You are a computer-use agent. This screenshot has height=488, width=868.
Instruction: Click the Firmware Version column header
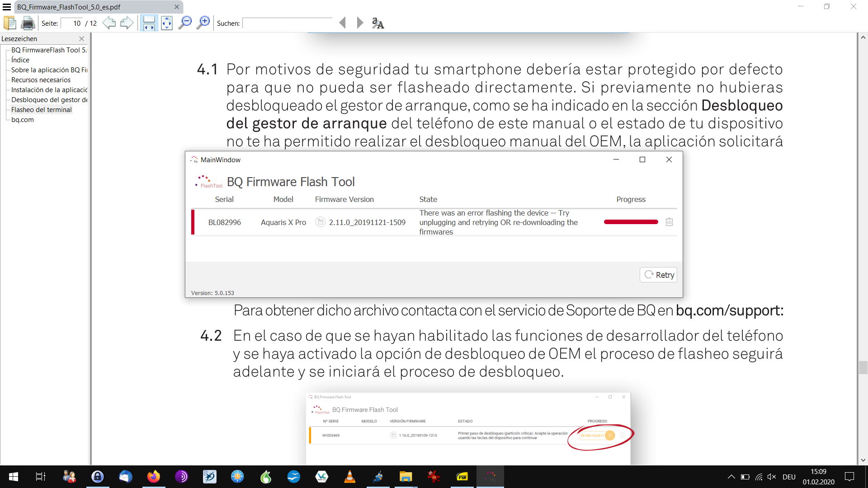344,199
